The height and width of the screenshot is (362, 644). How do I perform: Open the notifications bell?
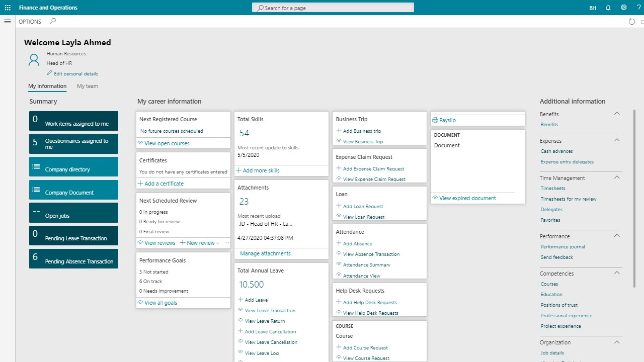pos(608,8)
